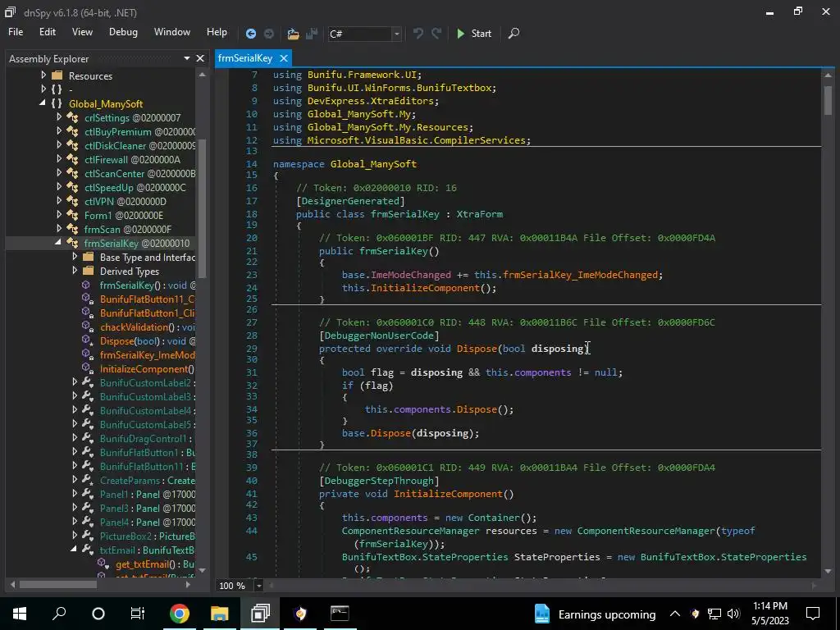Click the Redo toolbar icon

436,33
